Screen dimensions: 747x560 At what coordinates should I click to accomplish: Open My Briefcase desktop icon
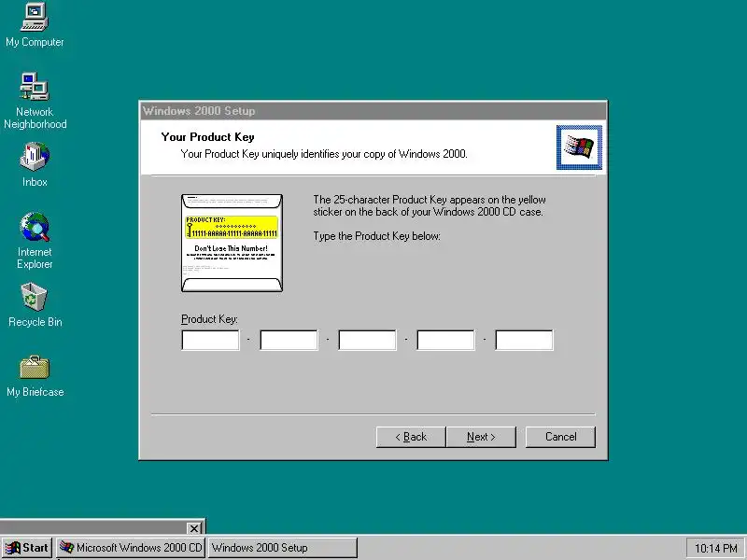(35, 376)
